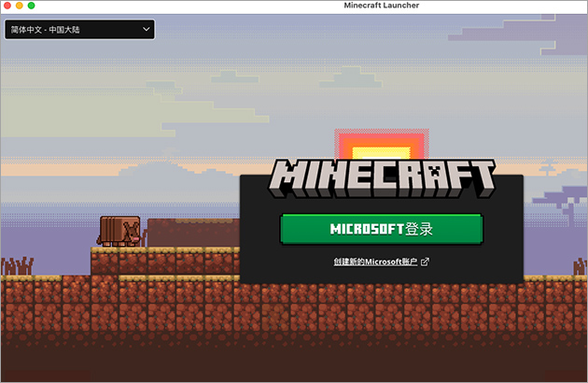588x383 pixels.
Task: Click the chevron arrow in the language selector
Action: coord(147,29)
